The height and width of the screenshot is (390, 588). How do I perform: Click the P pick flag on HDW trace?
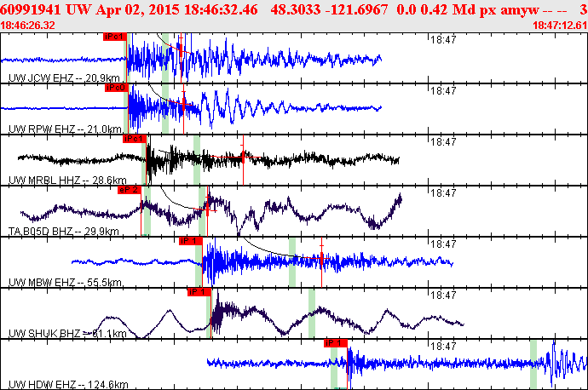336,342
